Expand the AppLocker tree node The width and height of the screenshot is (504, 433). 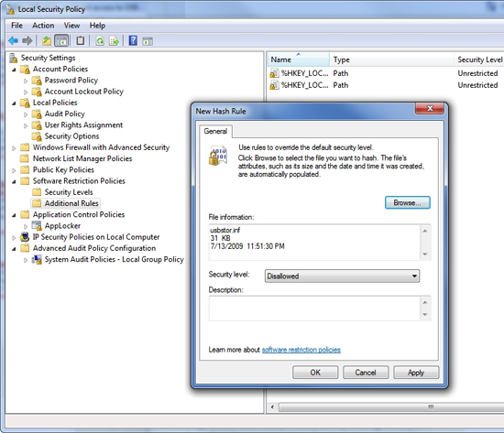26,226
